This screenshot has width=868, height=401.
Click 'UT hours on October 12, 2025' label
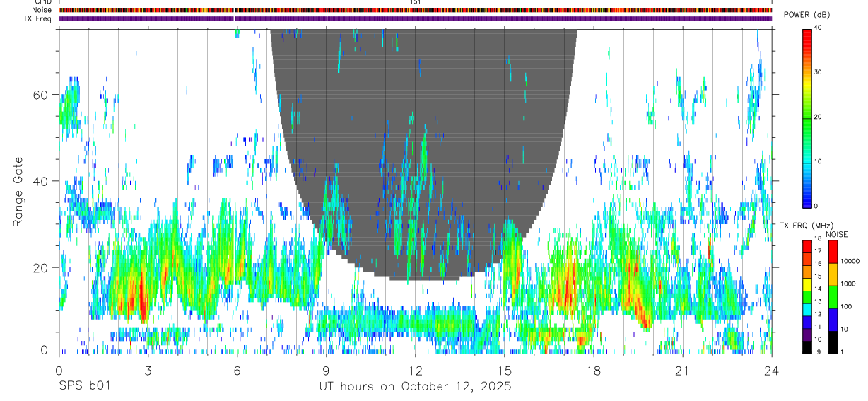415,386
